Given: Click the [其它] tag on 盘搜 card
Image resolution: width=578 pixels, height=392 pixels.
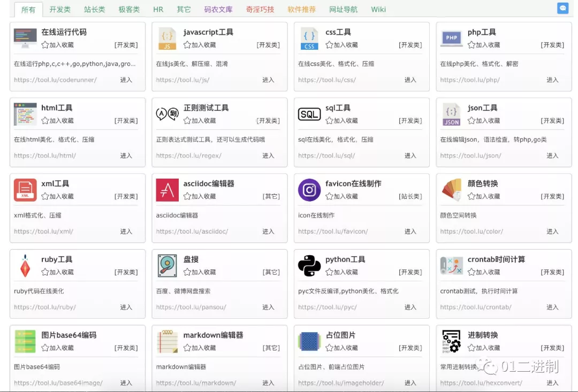Looking at the screenshot, I should 271,272.
